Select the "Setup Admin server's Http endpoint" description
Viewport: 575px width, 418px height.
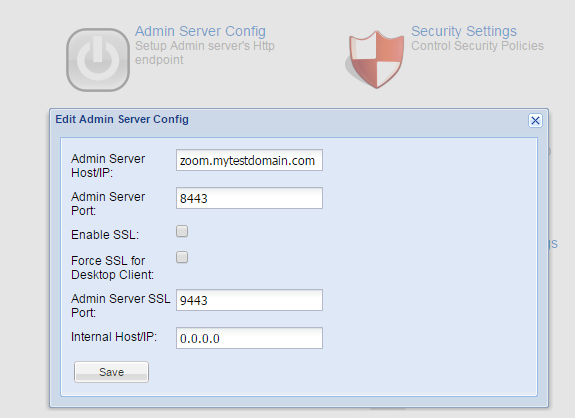(x=205, y=53)
